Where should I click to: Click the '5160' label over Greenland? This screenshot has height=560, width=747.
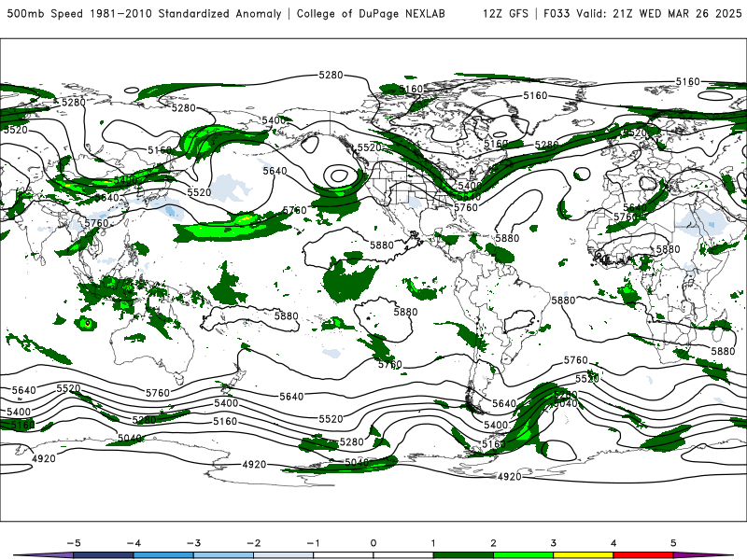535,96
